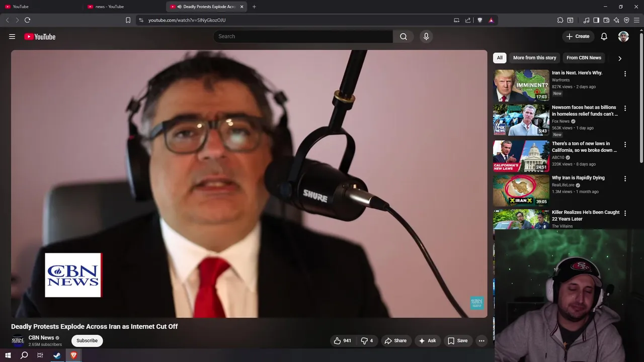Open Steam from the taskbar
This screenshot has height=362, width=644.
[x=57, y=355]
